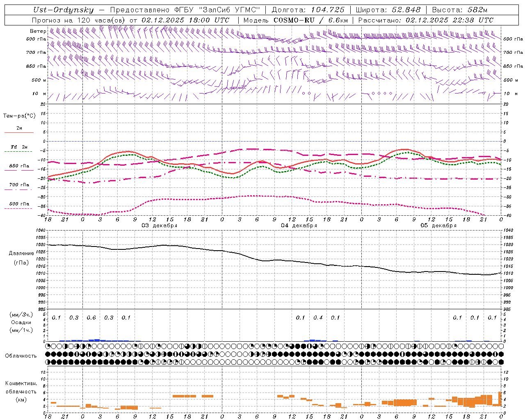Click the '03 декабря' date label

pos(160,226)
